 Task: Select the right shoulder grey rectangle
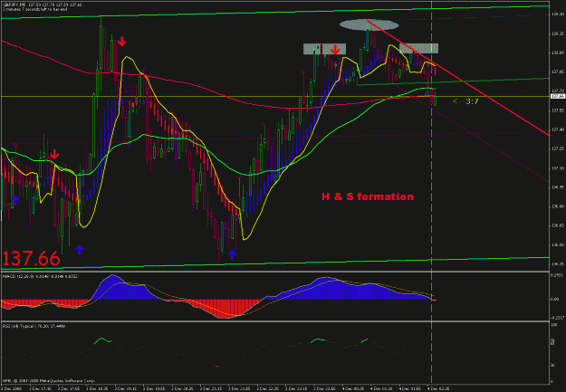click(418, 48)
